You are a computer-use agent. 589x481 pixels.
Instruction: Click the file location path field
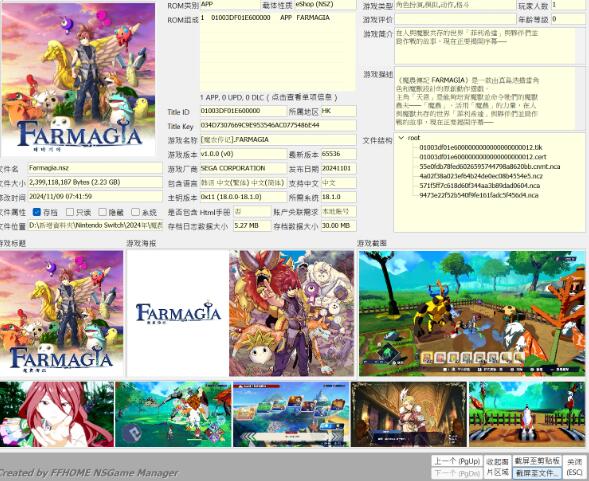(x=95, y=225)
